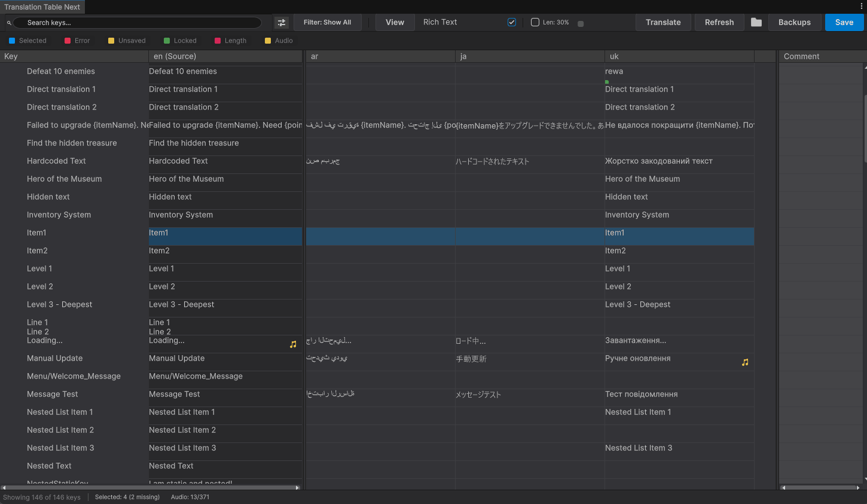Click the audio icon in Manual Update's uk cell

pos(745,362)
